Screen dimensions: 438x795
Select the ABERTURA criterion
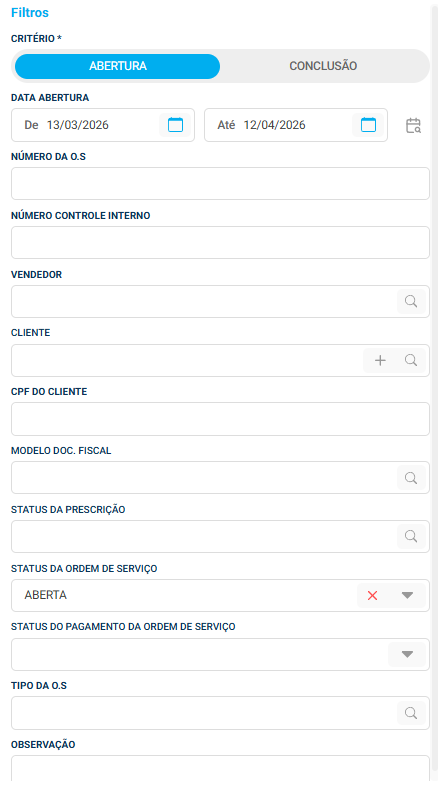[118, 66]
